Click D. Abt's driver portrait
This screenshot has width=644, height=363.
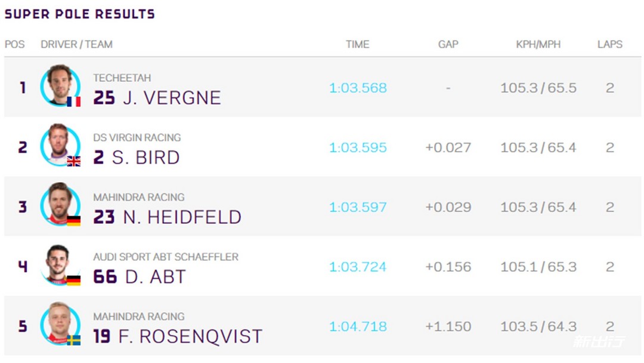[60, 264]
